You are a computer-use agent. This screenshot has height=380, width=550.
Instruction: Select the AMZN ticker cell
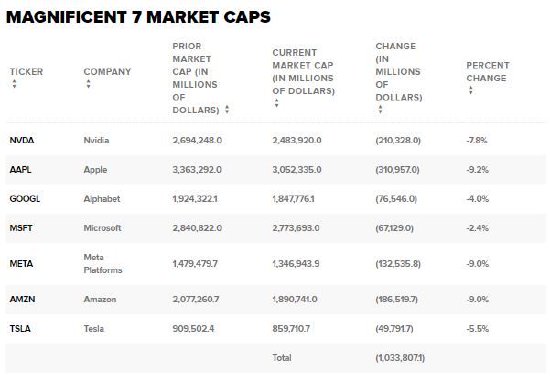22,299
